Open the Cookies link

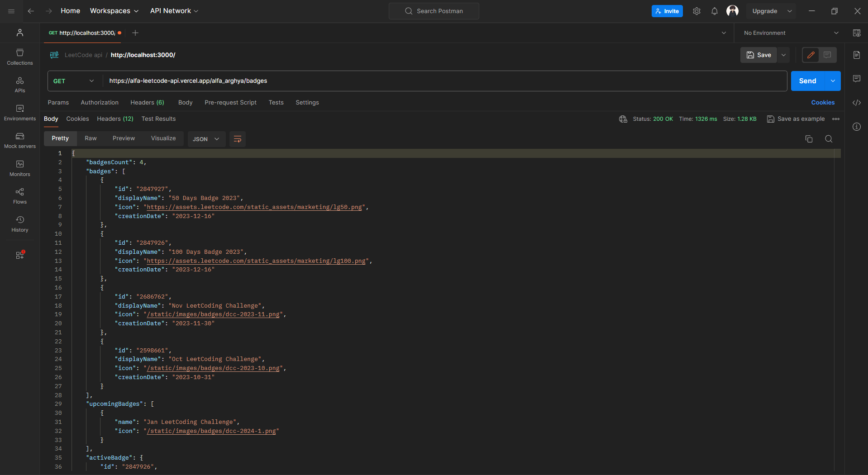(x=822, y=103)
